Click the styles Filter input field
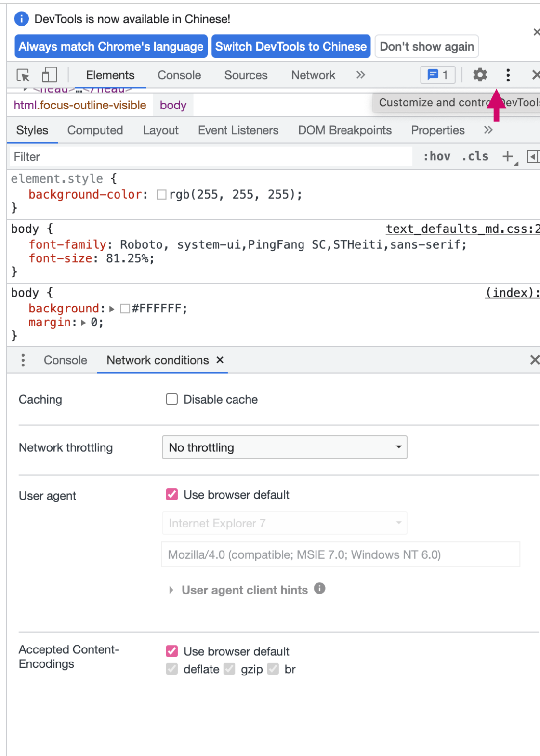 pos(210,157)
